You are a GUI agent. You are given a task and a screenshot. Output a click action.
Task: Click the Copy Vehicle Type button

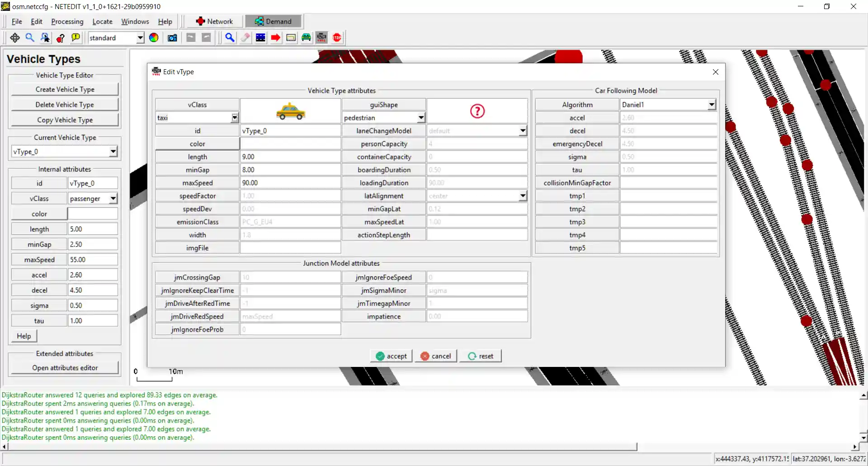65,120
